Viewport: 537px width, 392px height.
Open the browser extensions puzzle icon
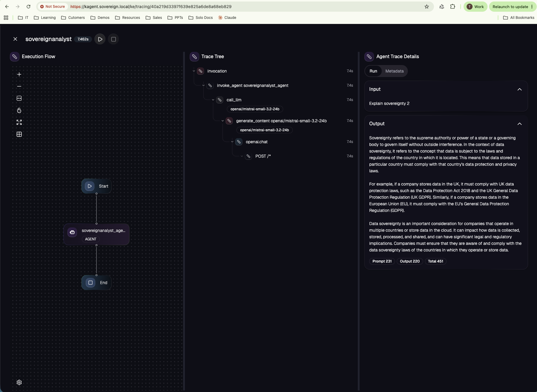click(x=452, y=7)
